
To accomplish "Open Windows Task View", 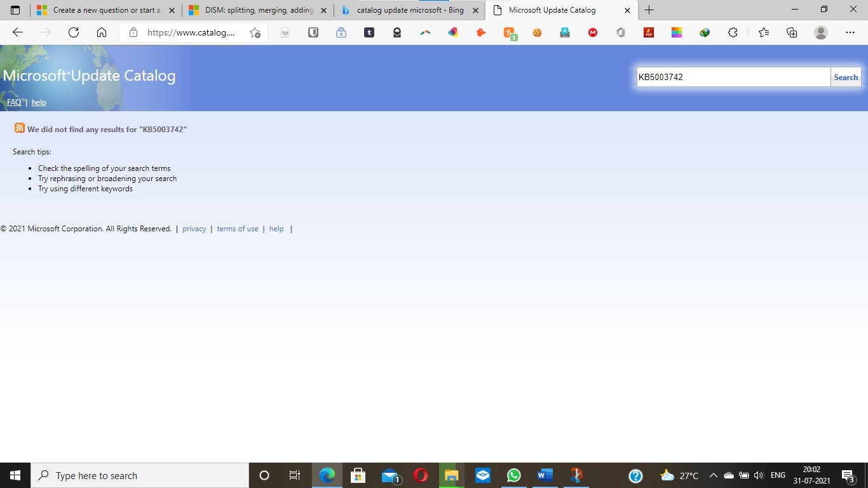I will 295,475.
